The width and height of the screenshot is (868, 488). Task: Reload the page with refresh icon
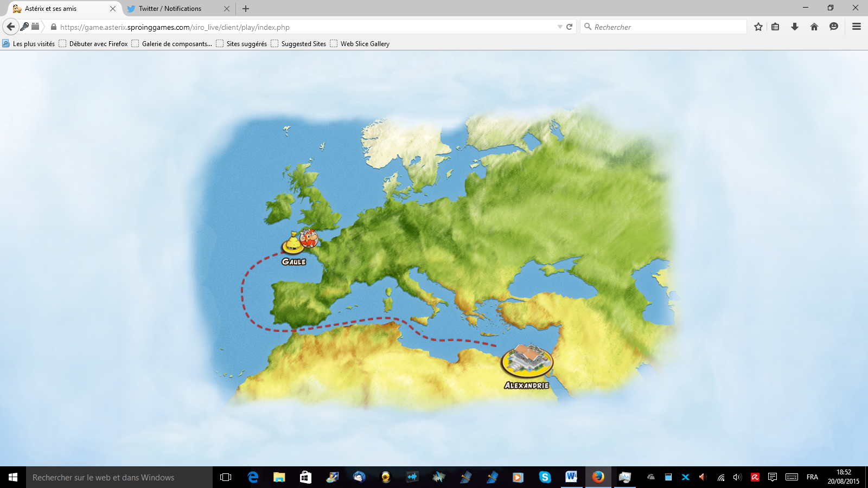pos(570,27)
